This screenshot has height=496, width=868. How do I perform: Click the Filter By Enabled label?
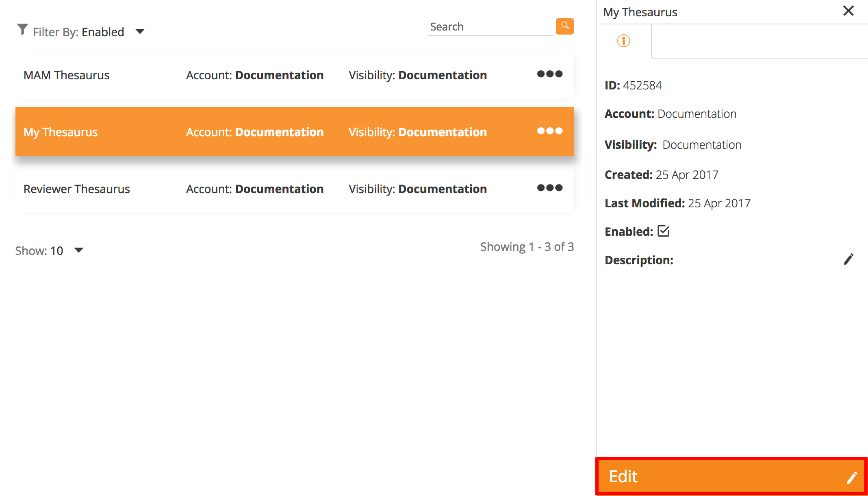[78, 32]
